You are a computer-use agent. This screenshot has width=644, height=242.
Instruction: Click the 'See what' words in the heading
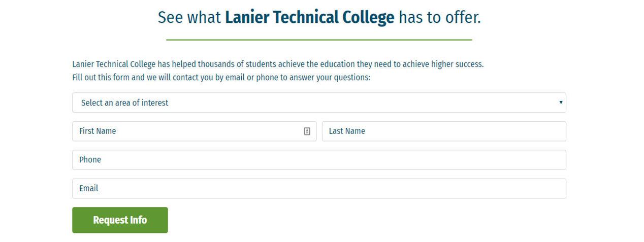[x=189, y=18]
